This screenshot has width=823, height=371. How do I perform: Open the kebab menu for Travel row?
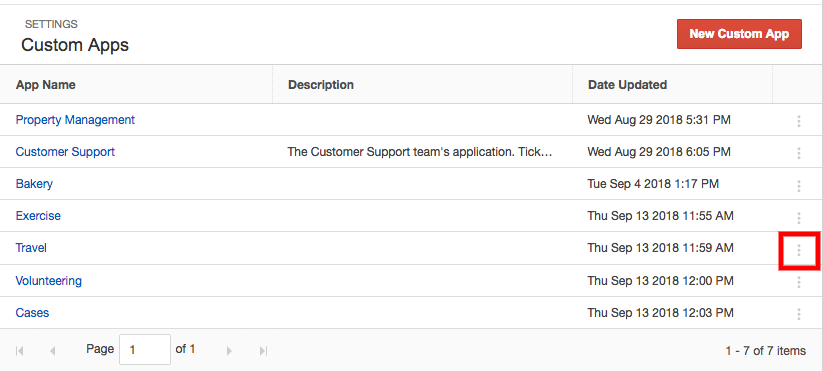click(798, 250)
